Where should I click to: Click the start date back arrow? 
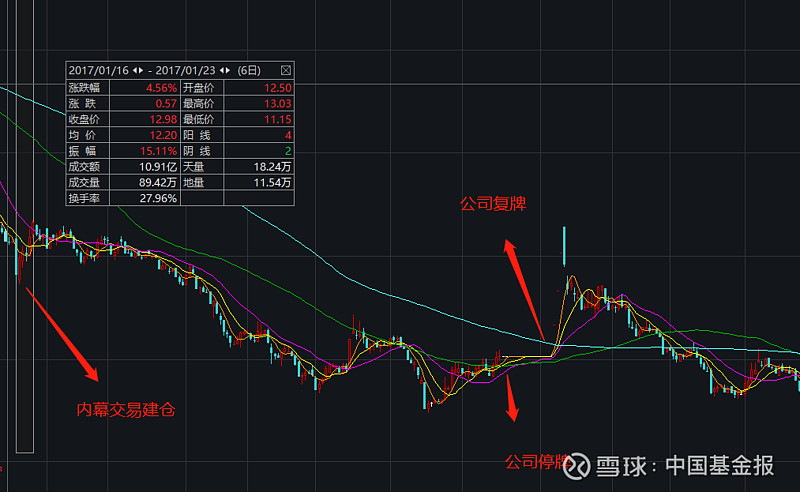[134, 71]
